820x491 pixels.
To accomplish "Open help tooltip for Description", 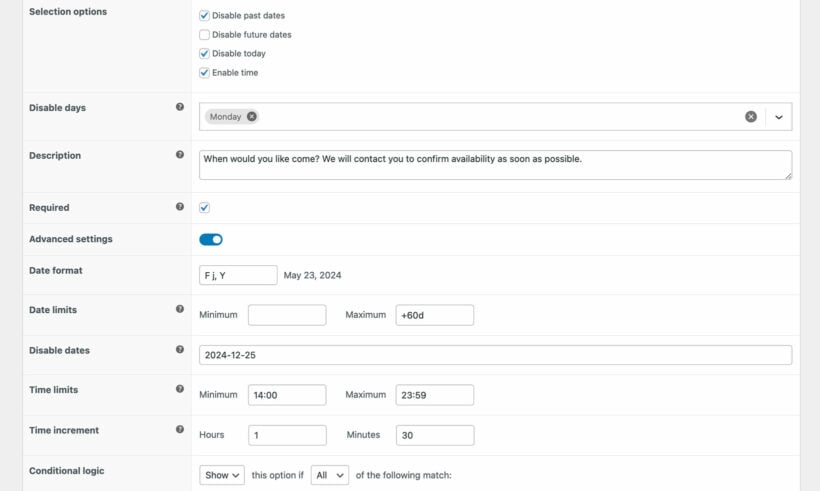I will (180, 154).
